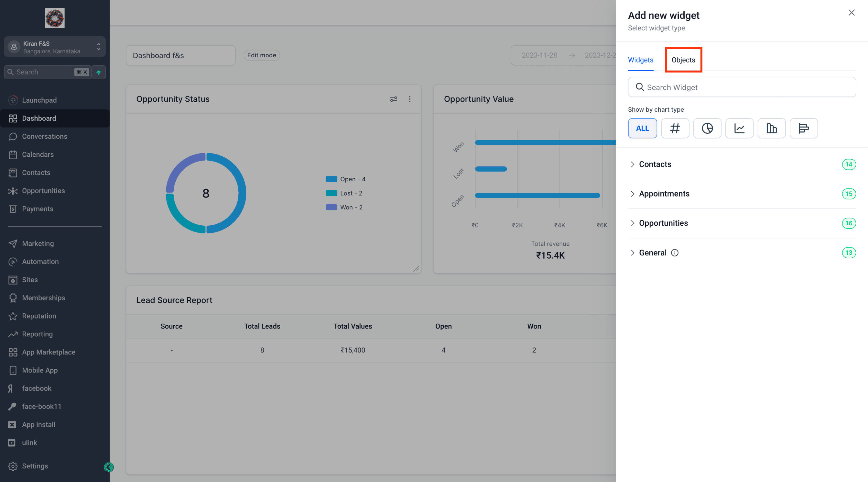This screenshot has width=868, height=482.
Task: Open Reporting from the sidebar
Action: [x=55, y=334]
